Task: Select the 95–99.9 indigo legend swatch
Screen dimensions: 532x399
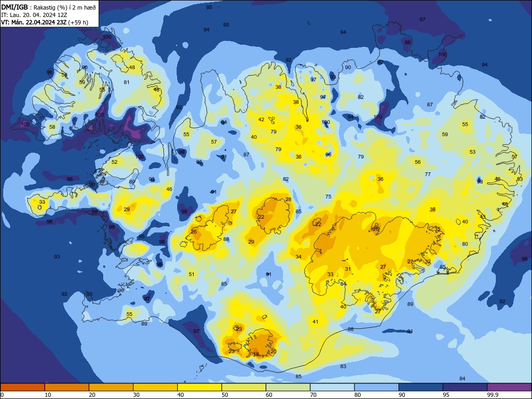Action: click(465, 387)
